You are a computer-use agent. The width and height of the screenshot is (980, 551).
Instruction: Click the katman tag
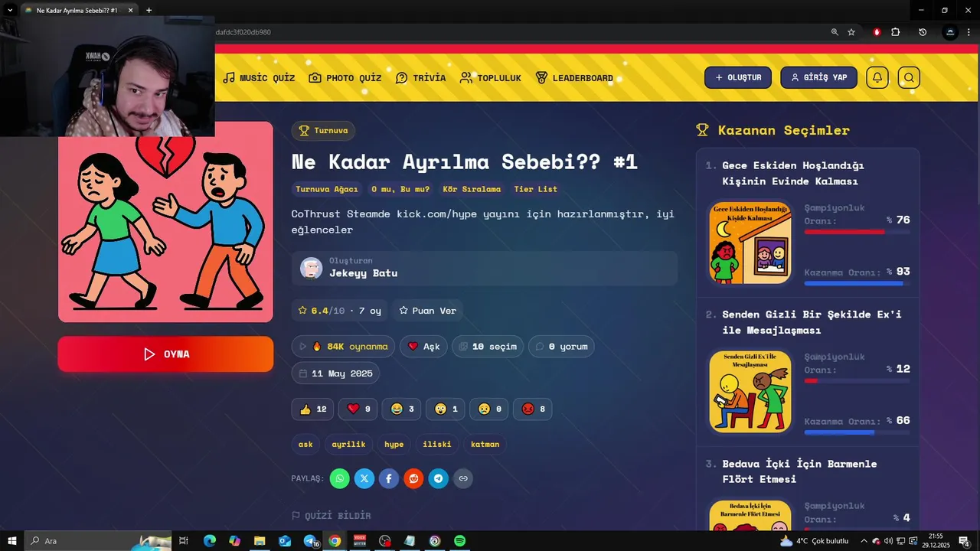pyautogui.click(x=485, y=445)
